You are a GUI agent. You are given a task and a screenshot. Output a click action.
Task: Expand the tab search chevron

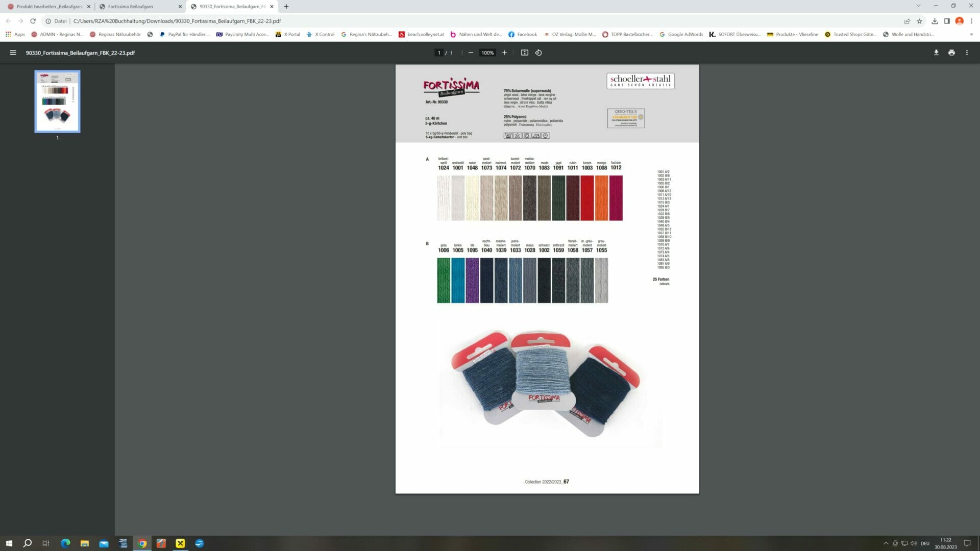point(918,6)
